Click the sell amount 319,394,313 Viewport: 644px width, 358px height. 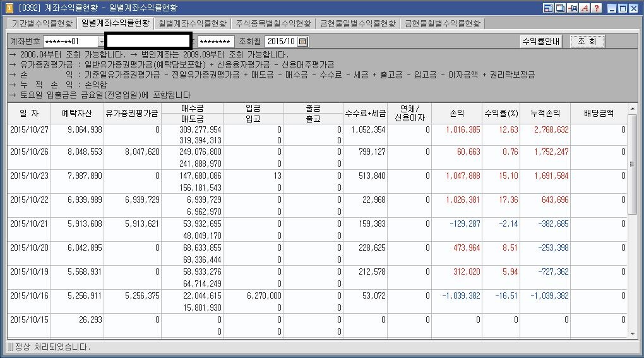tap(200, 140)
